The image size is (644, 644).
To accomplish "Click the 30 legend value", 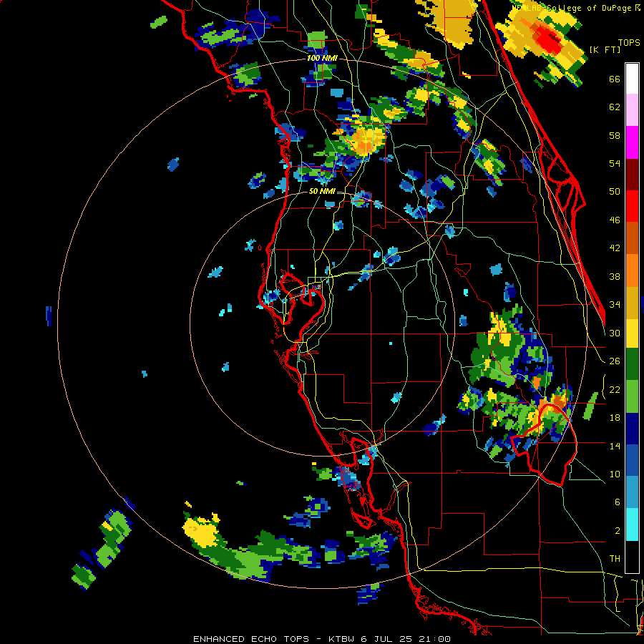I will point(615,333).
